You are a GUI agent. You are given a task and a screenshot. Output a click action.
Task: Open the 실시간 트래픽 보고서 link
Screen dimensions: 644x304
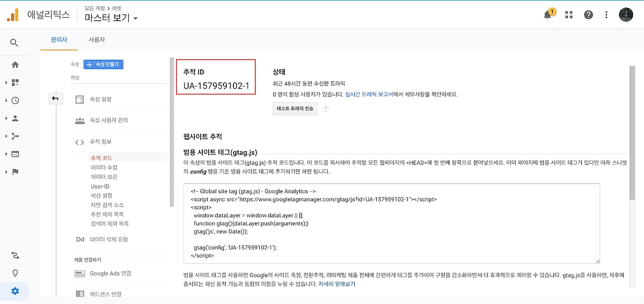[x=369, y=94]
